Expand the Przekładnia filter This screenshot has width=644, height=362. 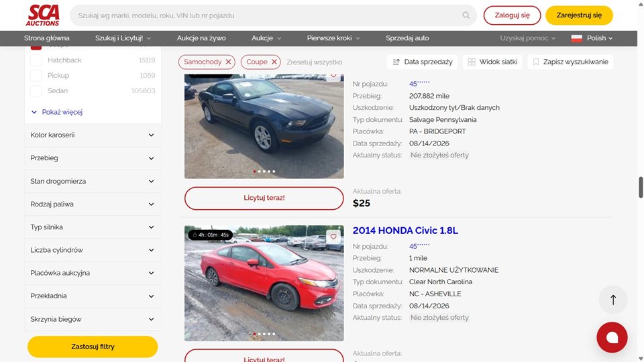point(93,296)
